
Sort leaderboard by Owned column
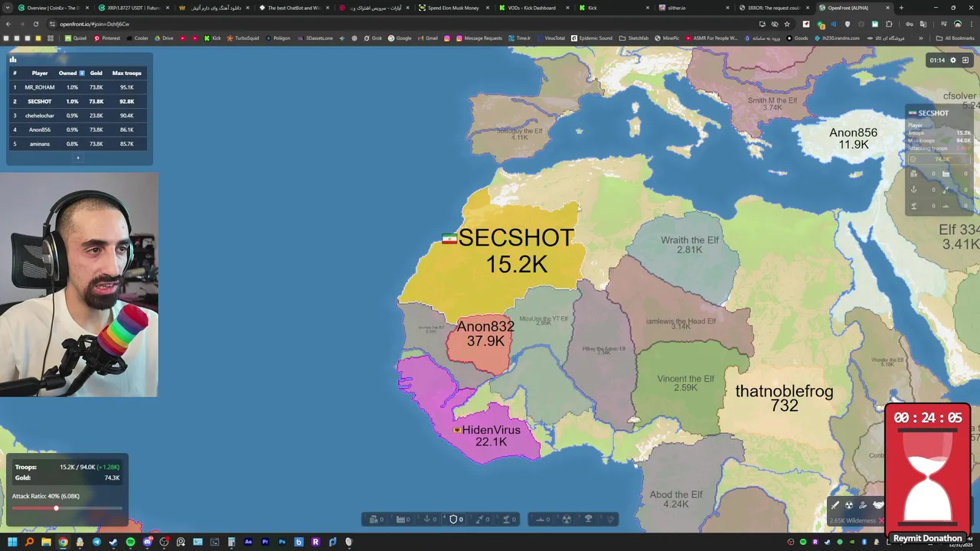(x=71, y=73)
